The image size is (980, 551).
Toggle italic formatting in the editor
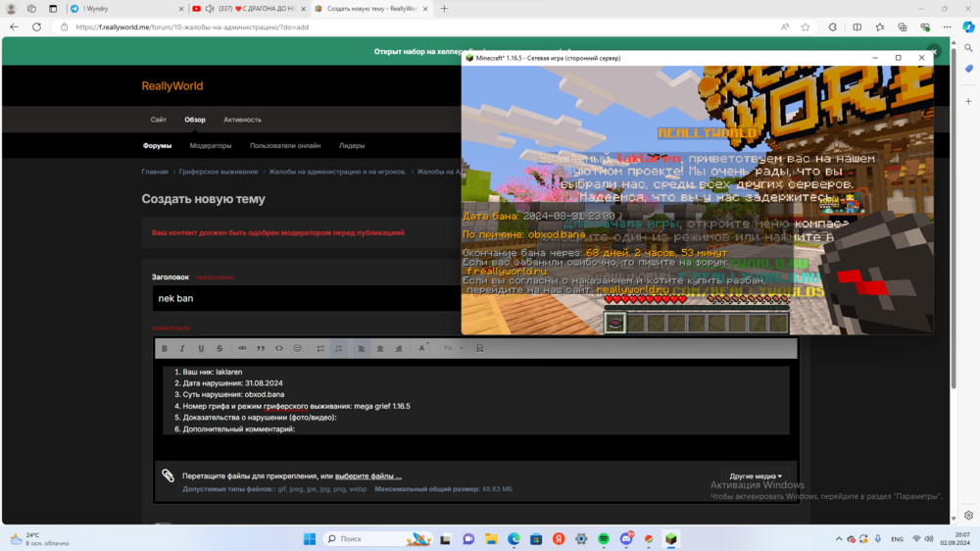tap(182, 348)
